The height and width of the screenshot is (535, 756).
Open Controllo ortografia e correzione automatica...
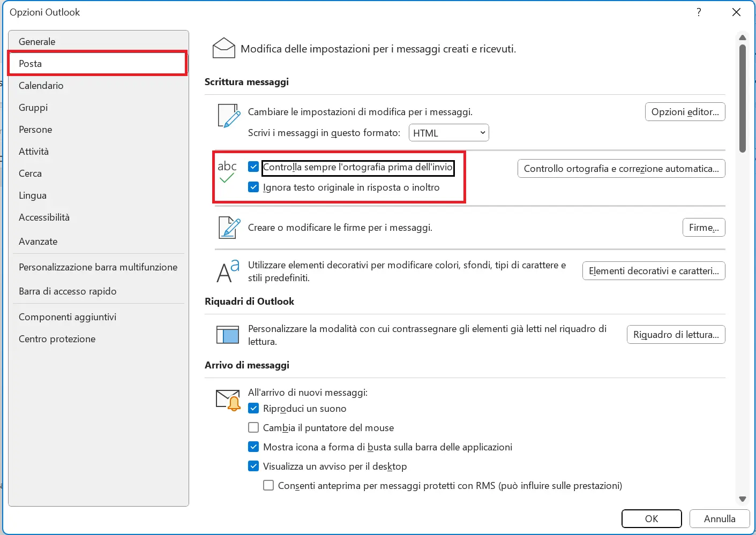pos(622,168)
